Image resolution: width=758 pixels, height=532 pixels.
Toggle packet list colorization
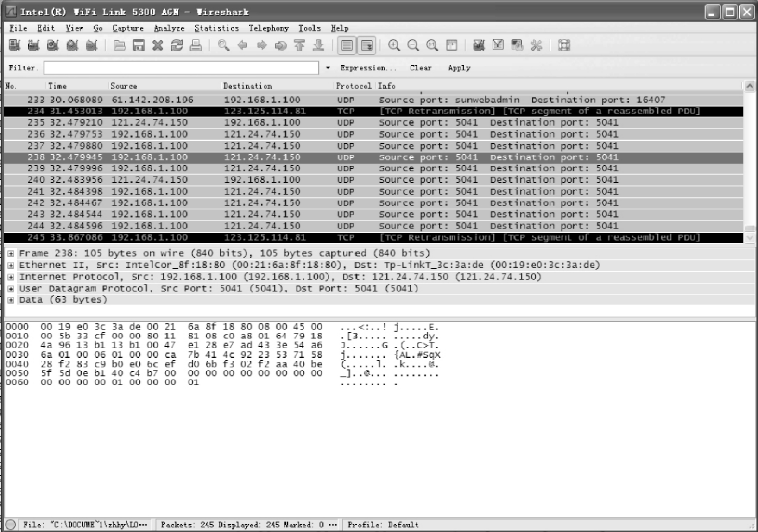point(347,45)
